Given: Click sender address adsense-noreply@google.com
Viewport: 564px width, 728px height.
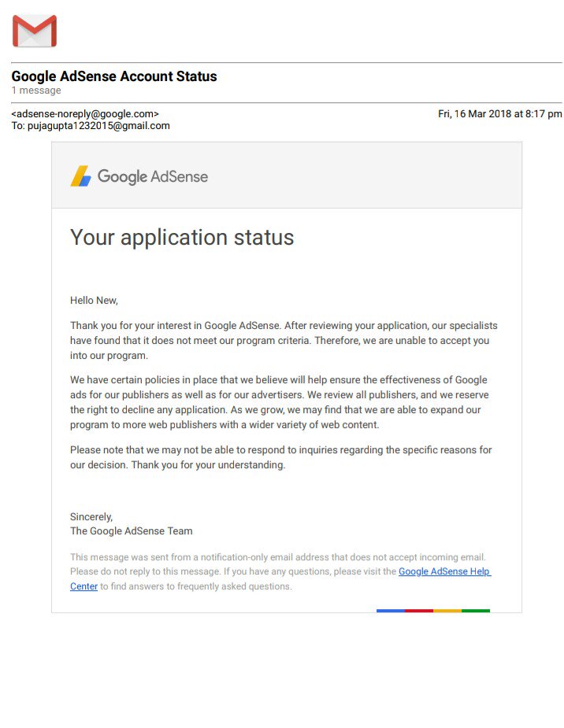Looking at the screenshot, I should tap(85, 114).
